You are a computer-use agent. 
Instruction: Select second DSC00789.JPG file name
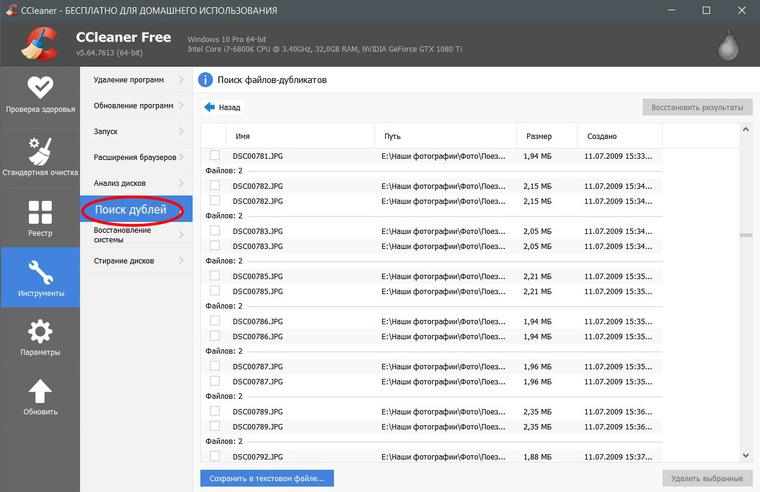(x=258, y=427)
